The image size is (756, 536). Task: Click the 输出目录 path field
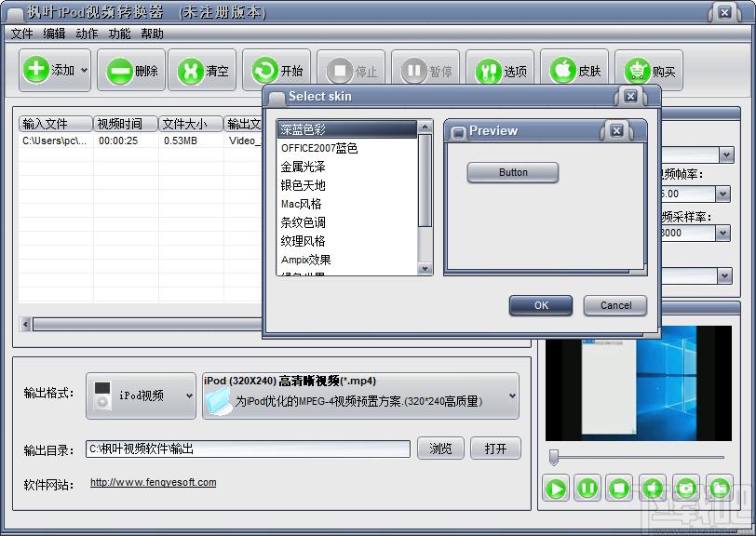coord(248,449)
